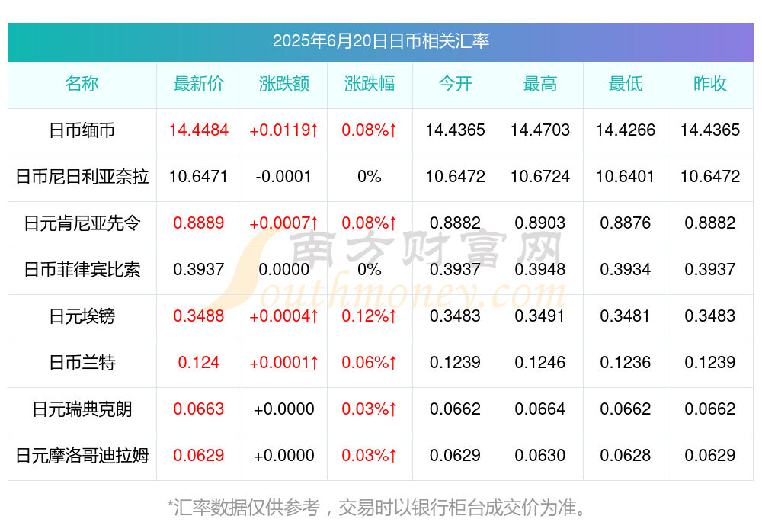Click the 14.4266 low value
The image size is (762, 532).
click(x=626, y=130)
